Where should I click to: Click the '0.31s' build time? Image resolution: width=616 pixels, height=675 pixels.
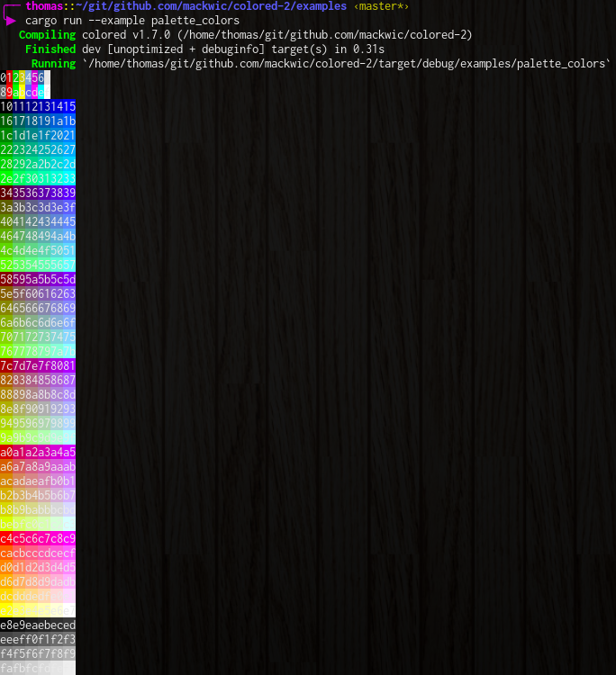(368, 49)
